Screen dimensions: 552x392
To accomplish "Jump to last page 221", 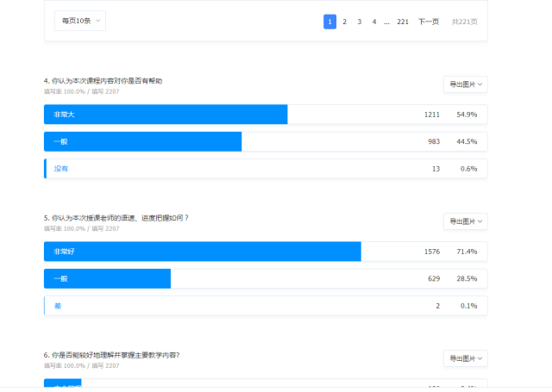I will click(x=403, y=22).
